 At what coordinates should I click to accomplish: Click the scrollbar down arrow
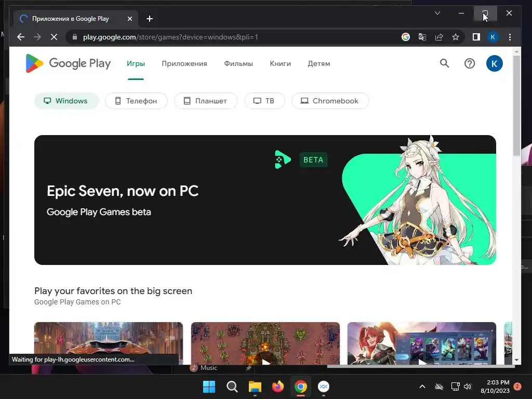pos(516,360)
